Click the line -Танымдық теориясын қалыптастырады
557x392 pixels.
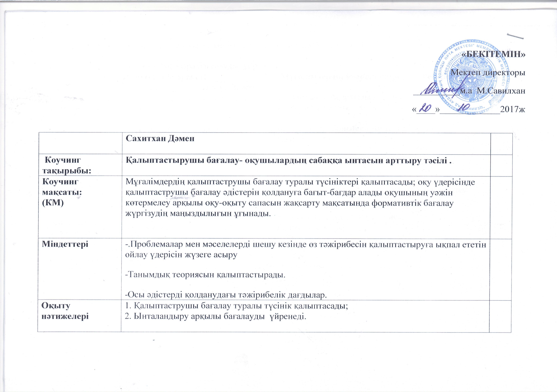pyautogui.click(x=205, y=275)
